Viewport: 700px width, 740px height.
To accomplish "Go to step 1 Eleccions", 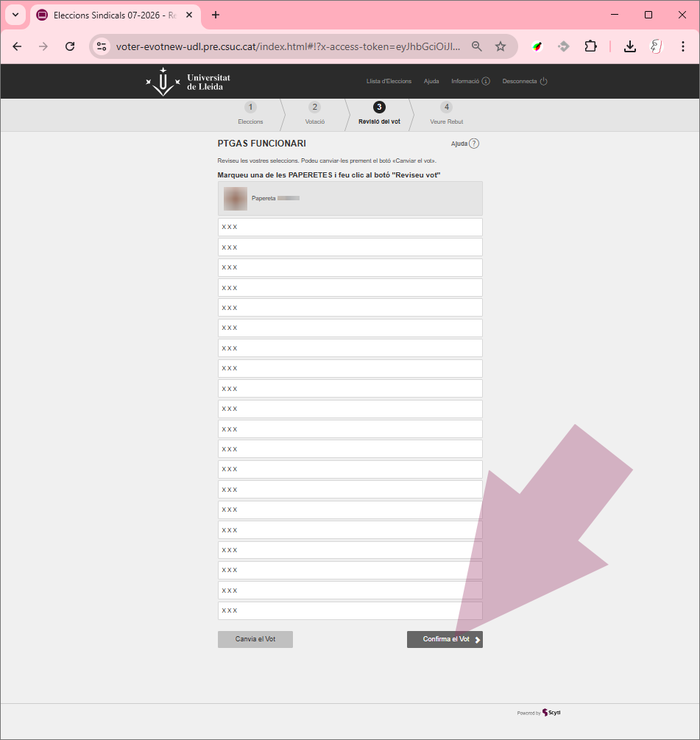I will (250, 113).
